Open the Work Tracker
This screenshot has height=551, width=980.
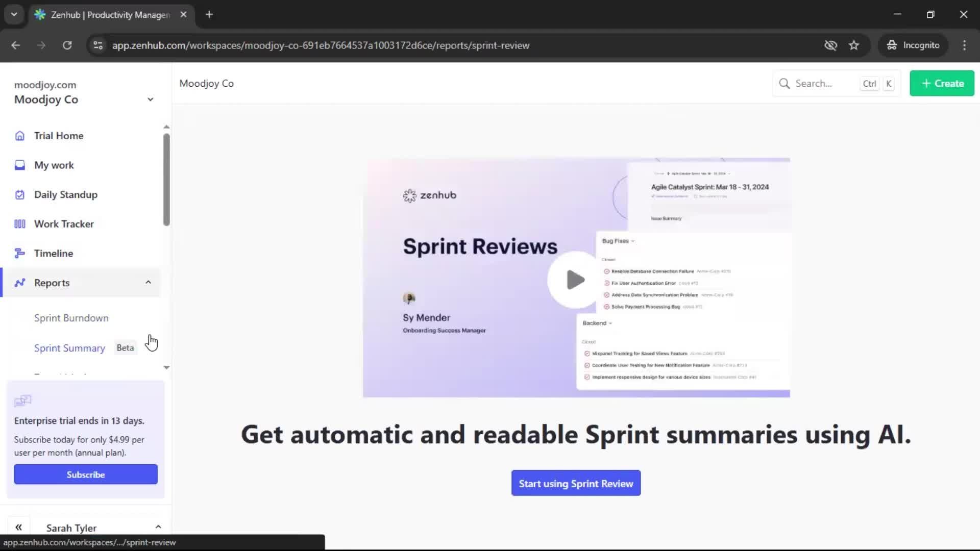tap(63, 223)
